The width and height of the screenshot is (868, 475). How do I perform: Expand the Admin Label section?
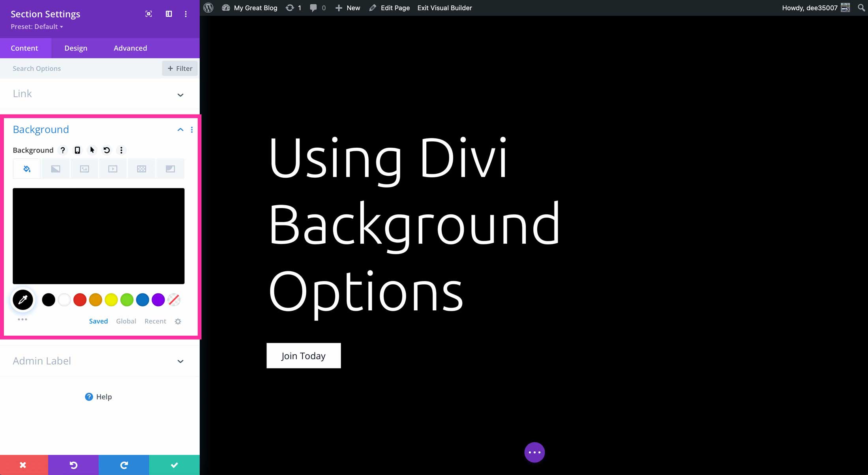(180, 360)
